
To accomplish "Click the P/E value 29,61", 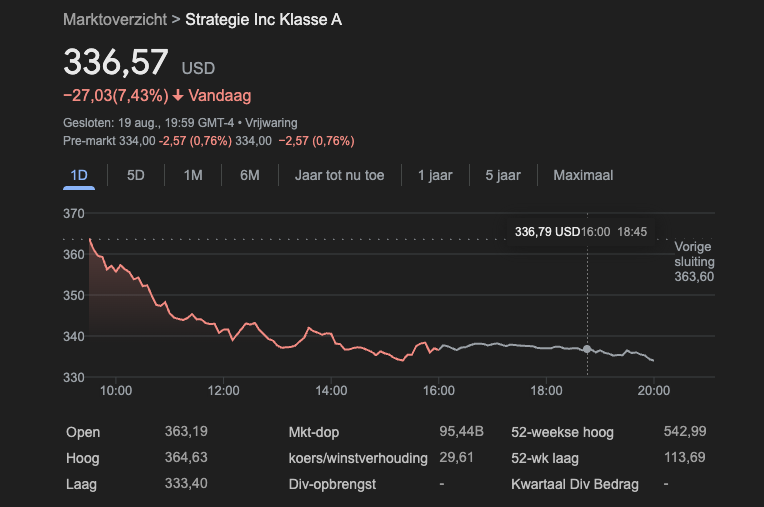I will [x=457, y=458].
